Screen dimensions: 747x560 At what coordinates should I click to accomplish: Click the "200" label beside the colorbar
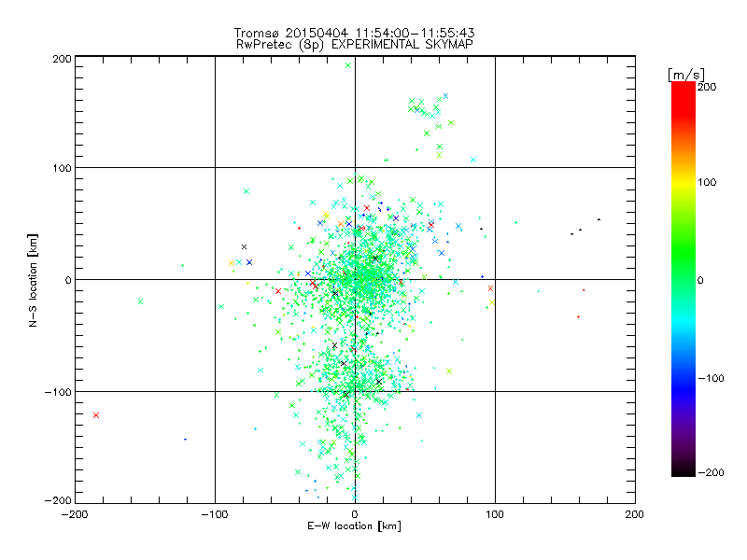pos(707,87)
